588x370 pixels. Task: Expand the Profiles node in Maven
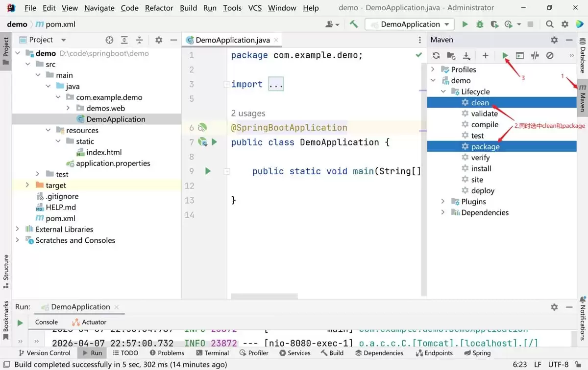(x=433, y=69)
